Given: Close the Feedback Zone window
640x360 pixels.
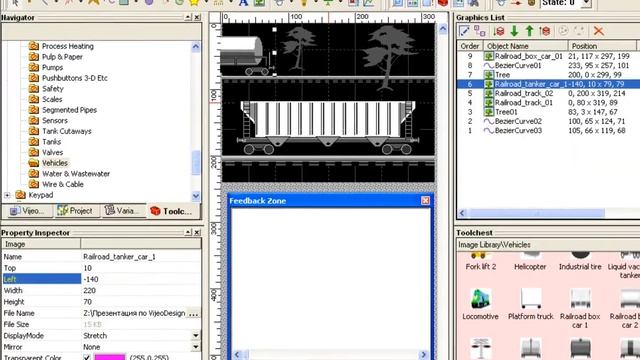Looking at the screenshot, I should click(x=425, y=200).
